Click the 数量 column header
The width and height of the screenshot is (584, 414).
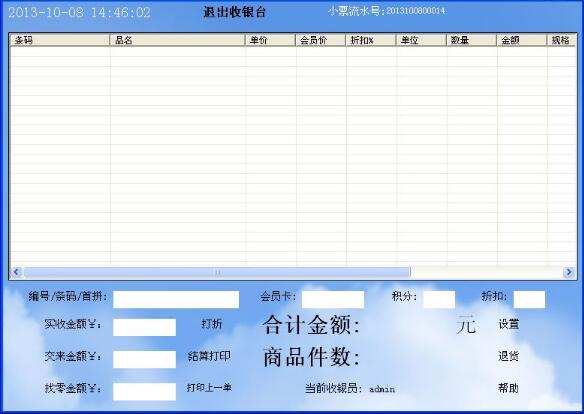click(x=472, y=40)
